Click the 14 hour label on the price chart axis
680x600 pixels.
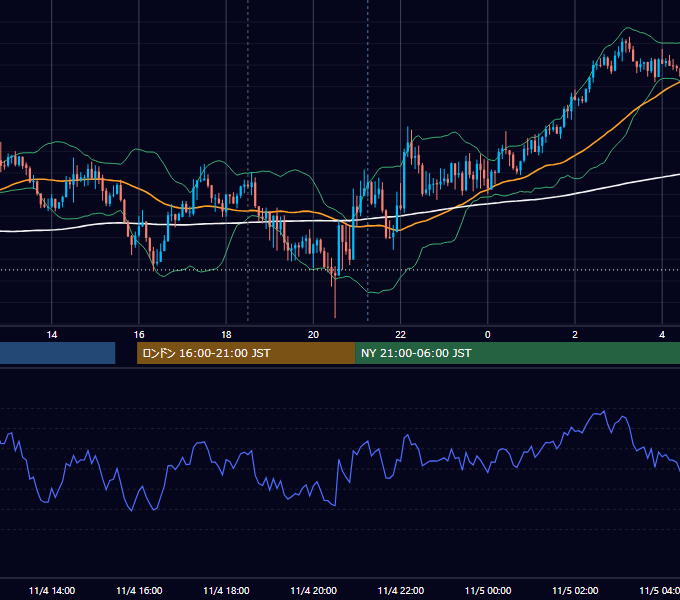[52, 335]
